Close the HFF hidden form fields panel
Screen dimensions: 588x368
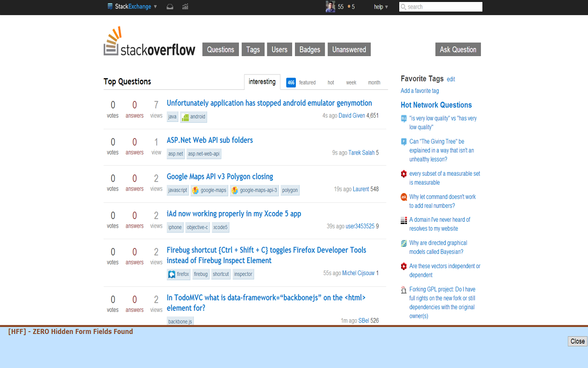(577, 341)
